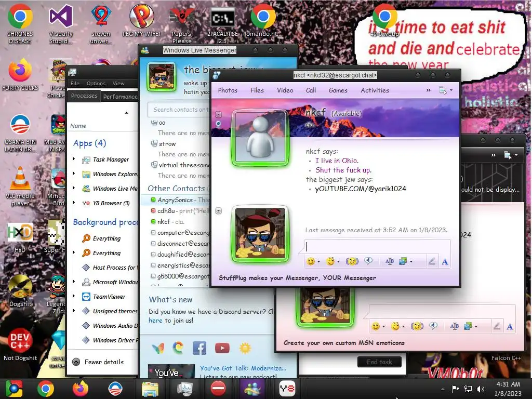Send a nudge in nkcf chat

pyautogui.click(x=352, y=261)
